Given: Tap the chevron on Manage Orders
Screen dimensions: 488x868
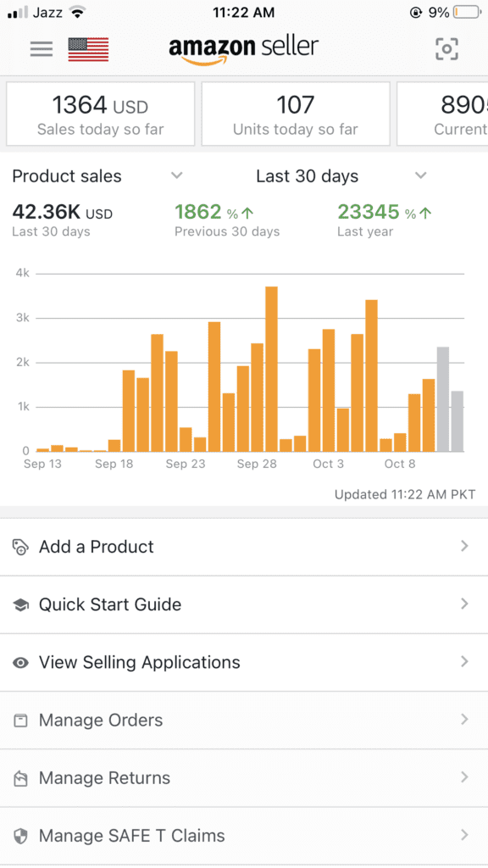Looking at the screenshot, I should (464, 720).
